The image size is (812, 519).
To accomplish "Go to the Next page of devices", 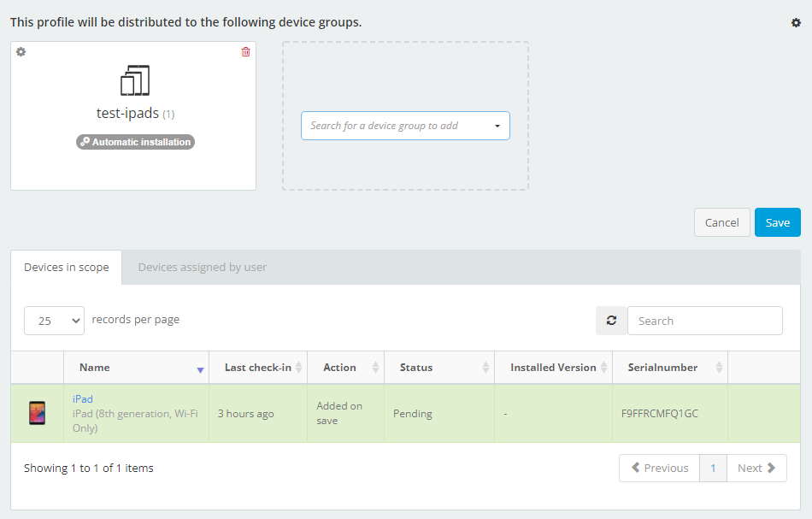I will [756, 468].
